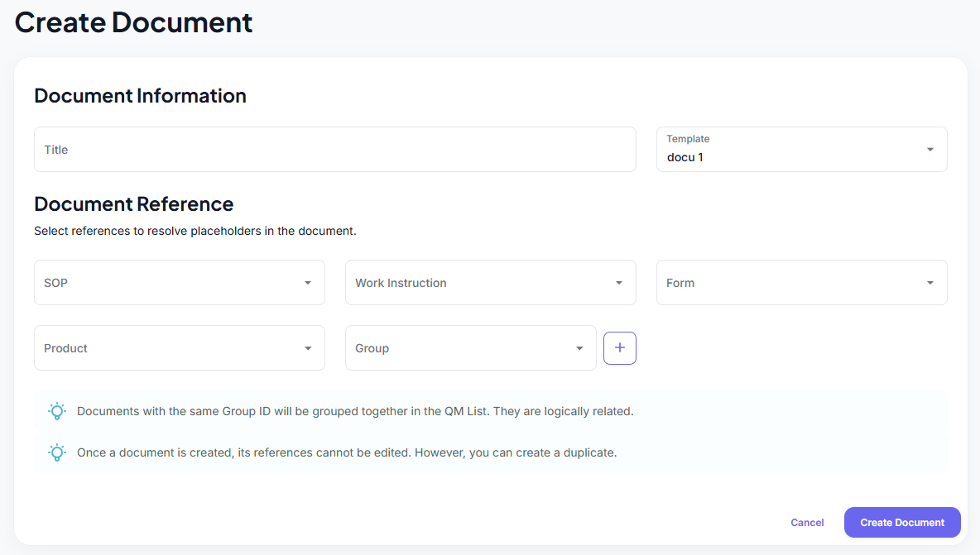
Task: Click the add reference plus icon
Action: click(x=619, y=347)
